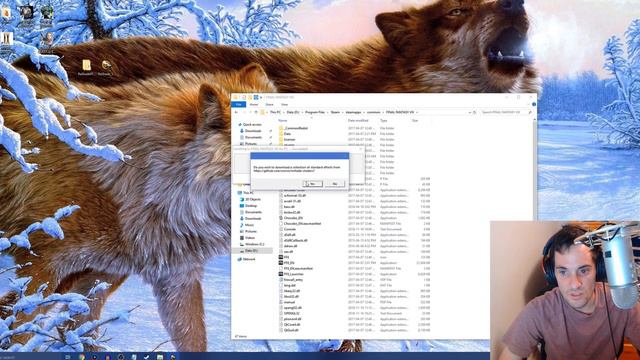
Task: Select Data (D:) in the navigation pane
Action: [252, 251]
